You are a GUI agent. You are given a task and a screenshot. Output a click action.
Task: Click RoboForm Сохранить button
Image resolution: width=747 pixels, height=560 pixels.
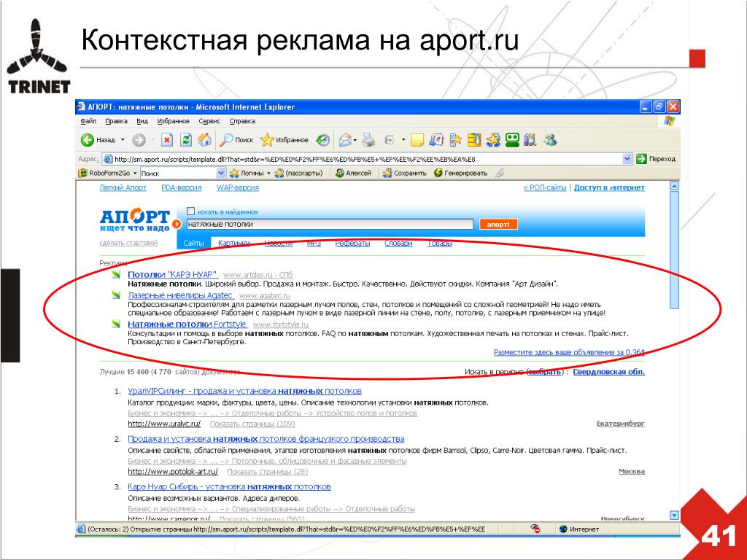point(405,174)
